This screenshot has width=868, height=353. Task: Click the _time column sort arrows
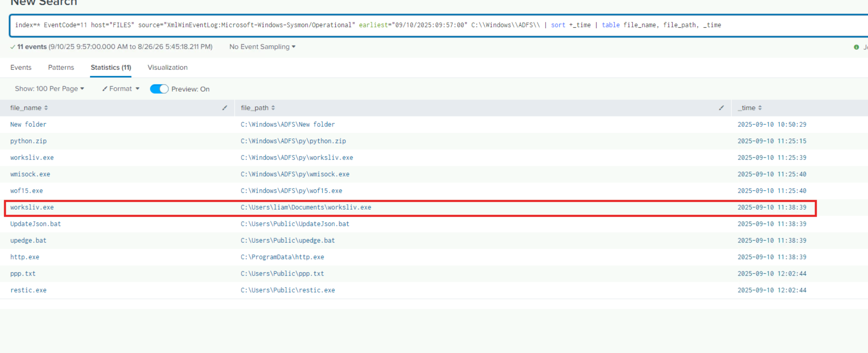(x=760, y=108)
